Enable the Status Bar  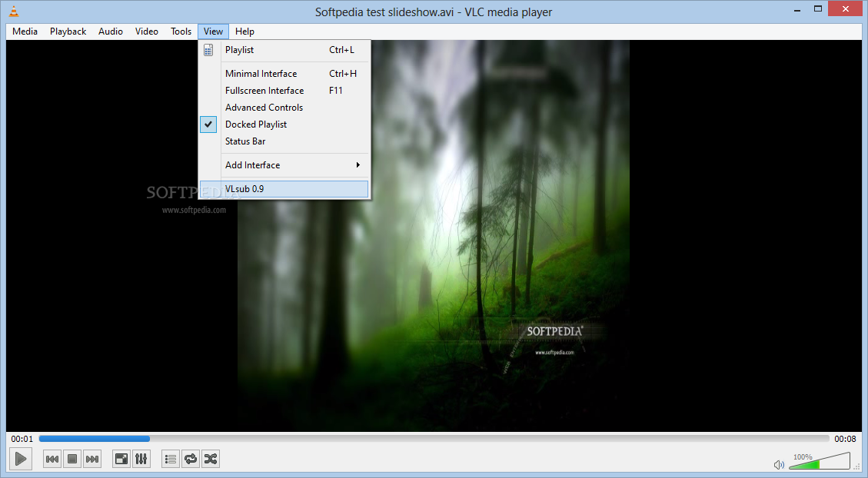coord(284,141)
